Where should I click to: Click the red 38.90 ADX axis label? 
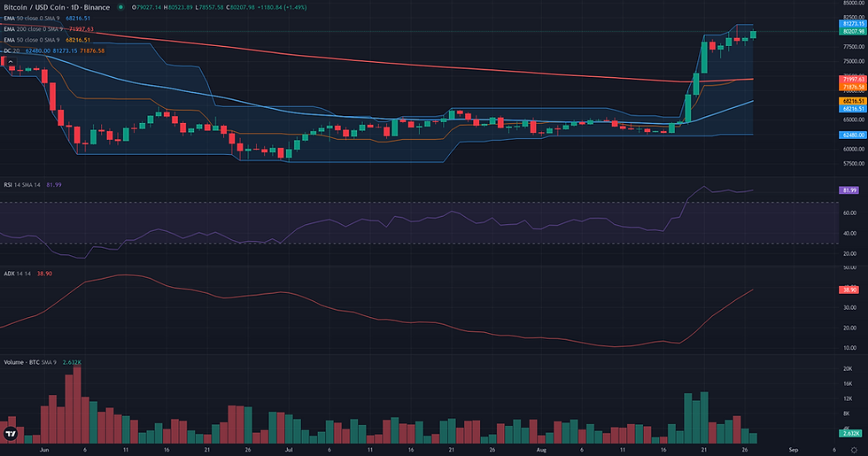point(849,290)
